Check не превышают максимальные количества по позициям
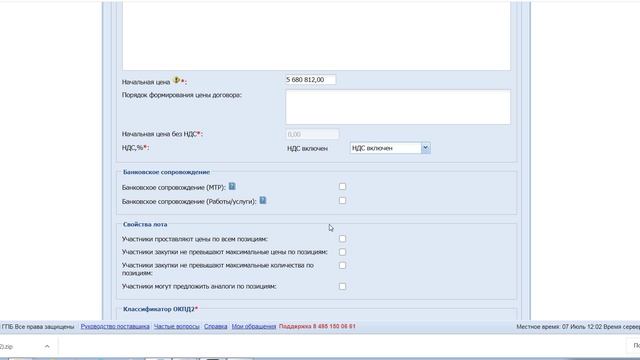This screenshot has height=360, width=640. tap(342, 265)
